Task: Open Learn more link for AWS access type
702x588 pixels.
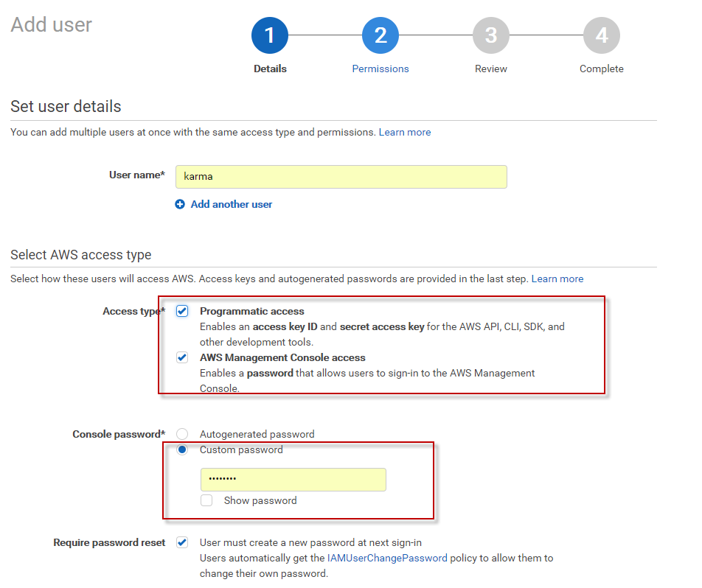Action: (557, 279)
